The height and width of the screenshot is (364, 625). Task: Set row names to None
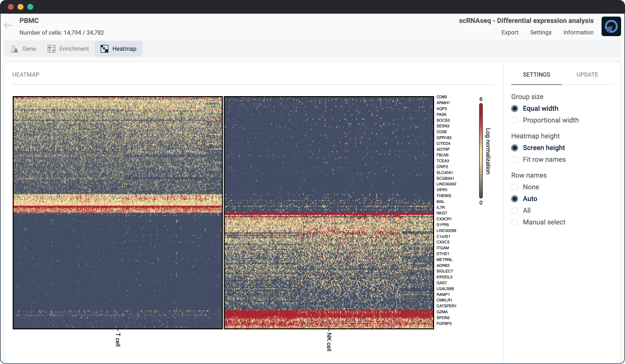(x=515, y=187)
